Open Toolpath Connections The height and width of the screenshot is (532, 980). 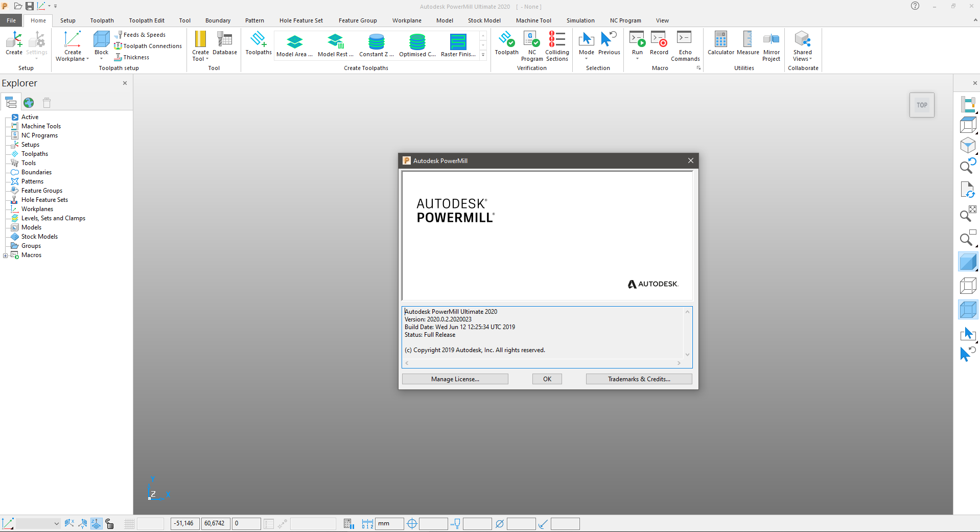click(x=148, y=46)
